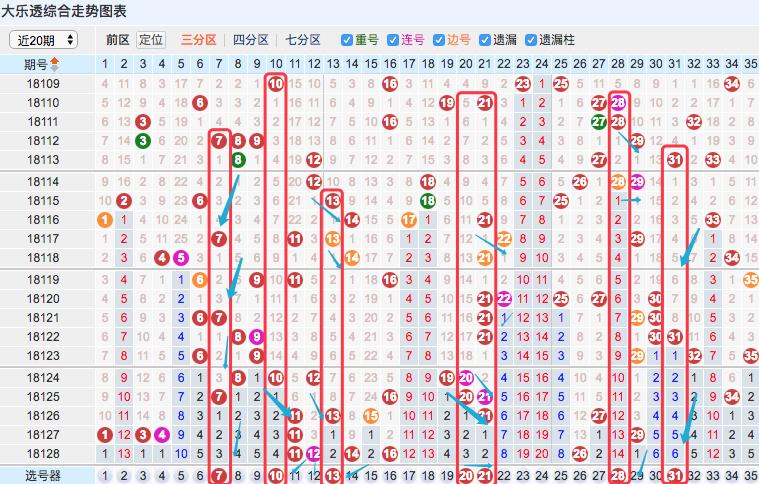Click green ball 8 in row 18113
The width and height of the screenshot is (759, 484).
pyautogui.click(x=238, y=160)
